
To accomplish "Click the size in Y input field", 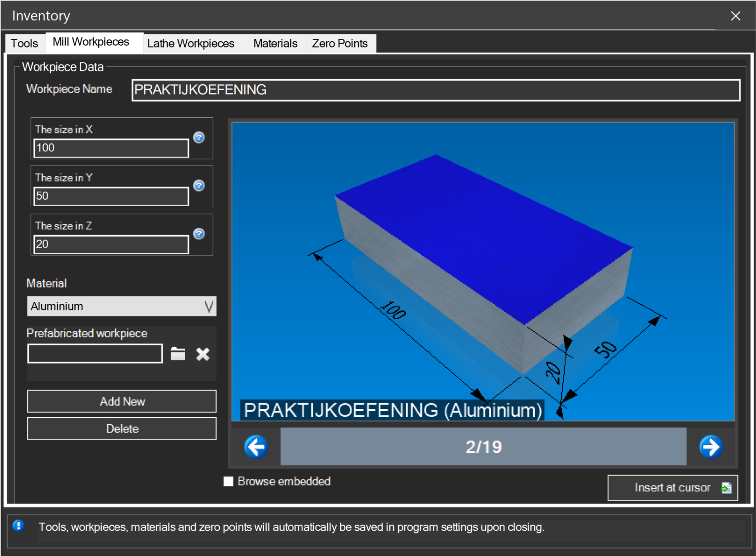I will [111, 196].
